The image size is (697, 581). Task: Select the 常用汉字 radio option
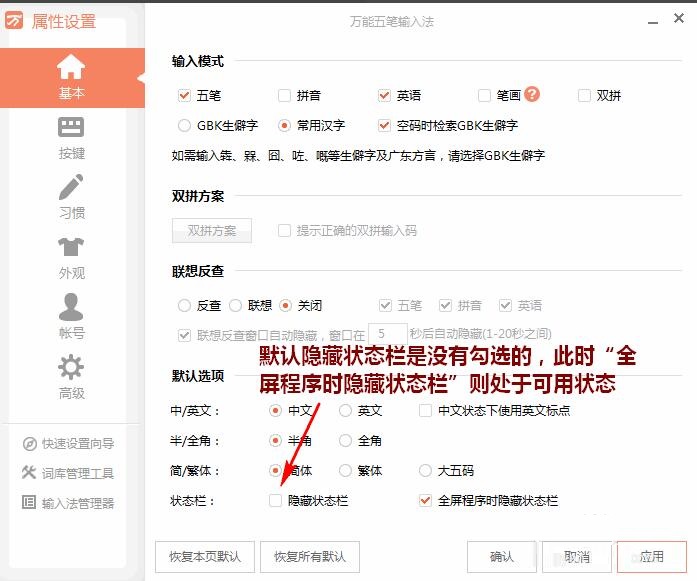coord(284,125)
